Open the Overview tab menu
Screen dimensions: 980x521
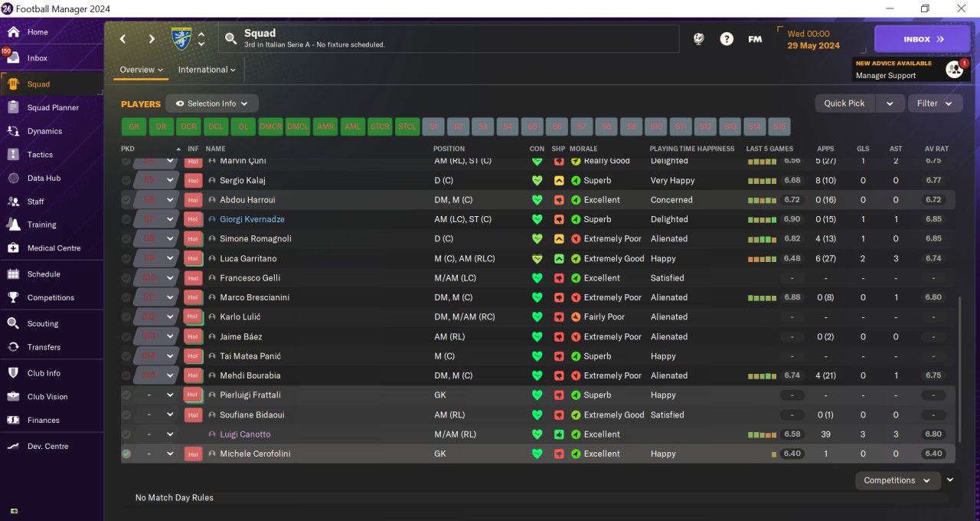[142, 70]
